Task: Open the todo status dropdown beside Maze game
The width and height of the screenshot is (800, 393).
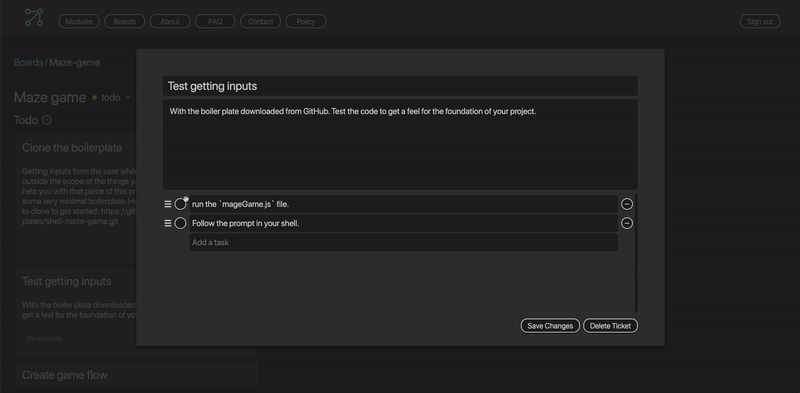Action: point(116,97)
